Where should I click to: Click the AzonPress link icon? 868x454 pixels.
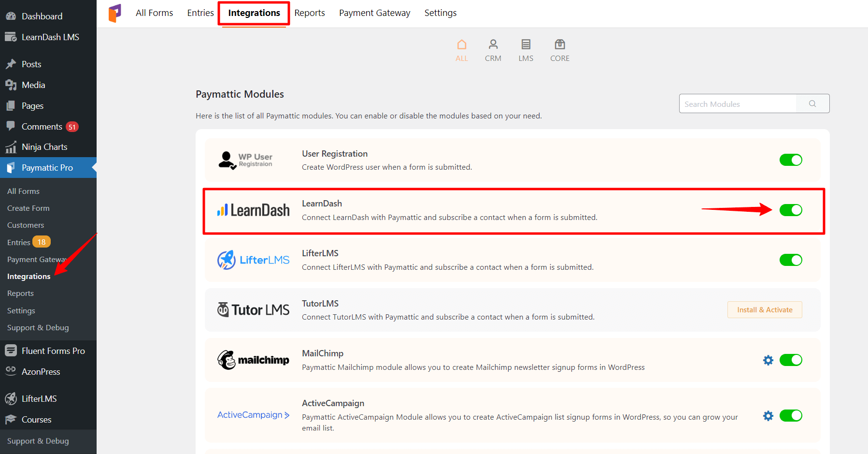[11, 370]
